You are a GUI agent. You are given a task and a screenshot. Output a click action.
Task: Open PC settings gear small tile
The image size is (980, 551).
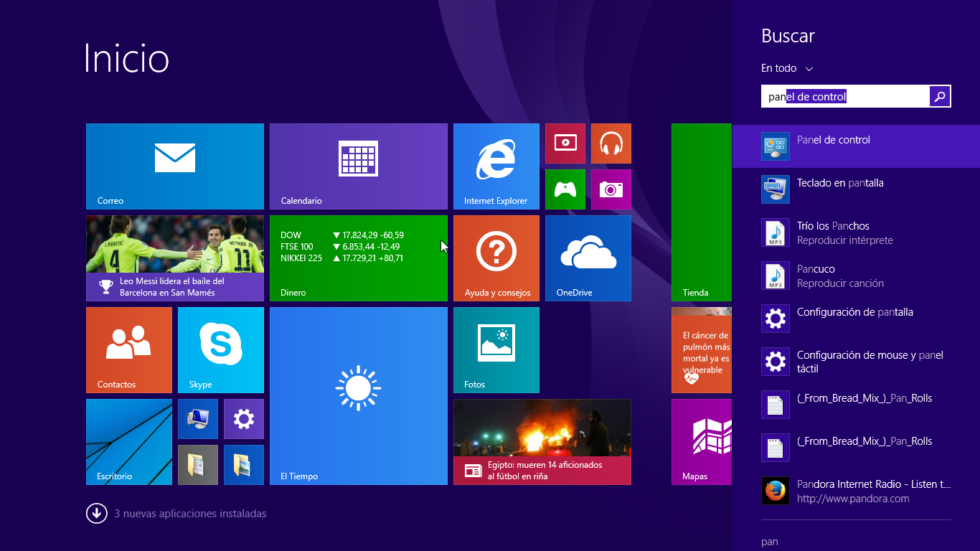coord(244,419)
